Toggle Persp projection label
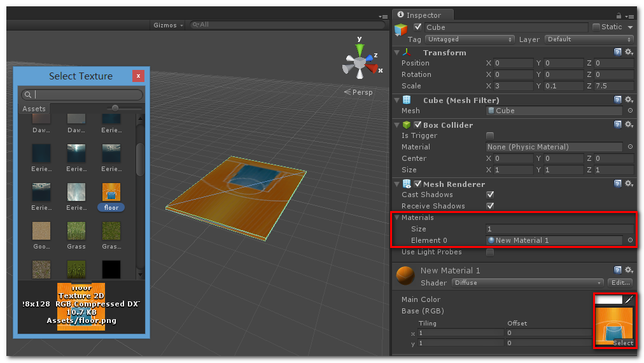The image size is (644, 363). [358, 92]
